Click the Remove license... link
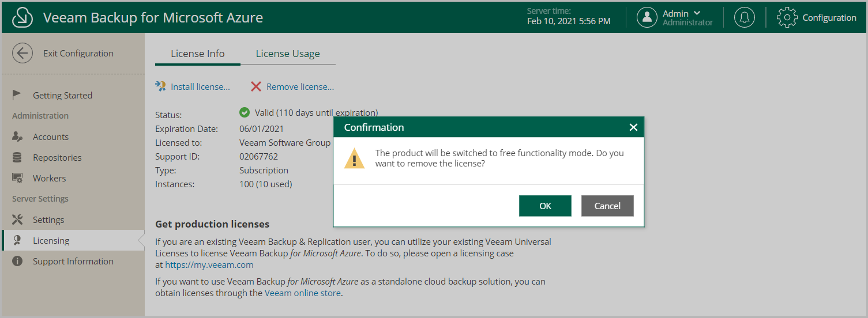868x318 pixels. click(300, 87)
